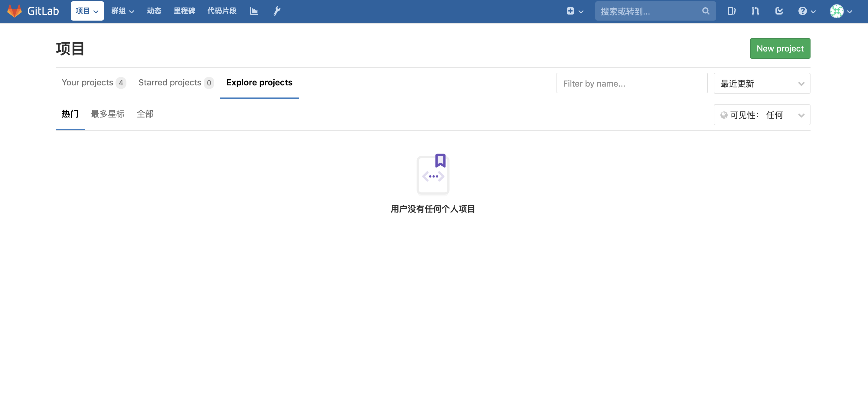The height and width of the screenshot is (393, 868).
Task: Open the 可见性 visibility filter dropdown
Action: tap(762, 115)
